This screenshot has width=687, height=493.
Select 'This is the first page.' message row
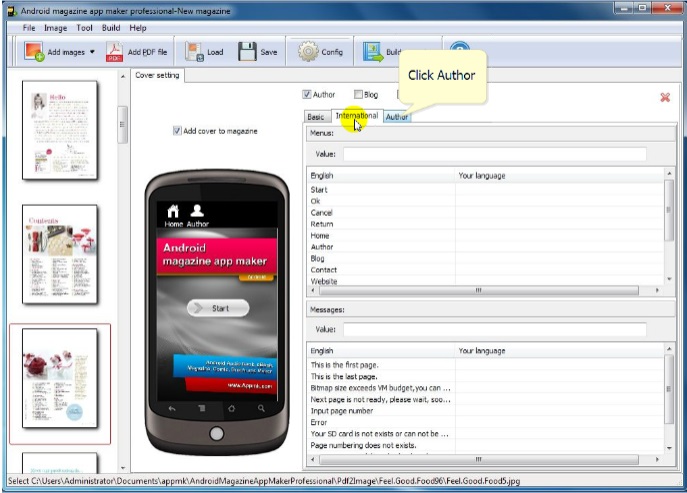click(485, 365)
